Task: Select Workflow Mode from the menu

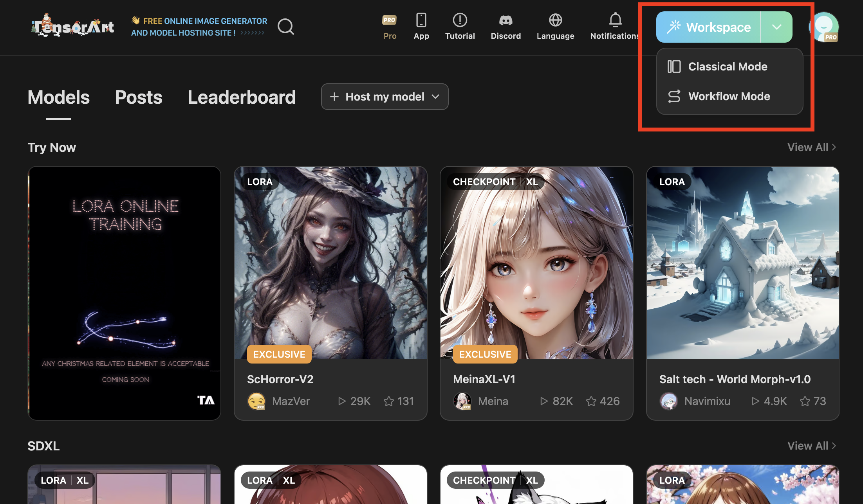Action: (729, 96)
